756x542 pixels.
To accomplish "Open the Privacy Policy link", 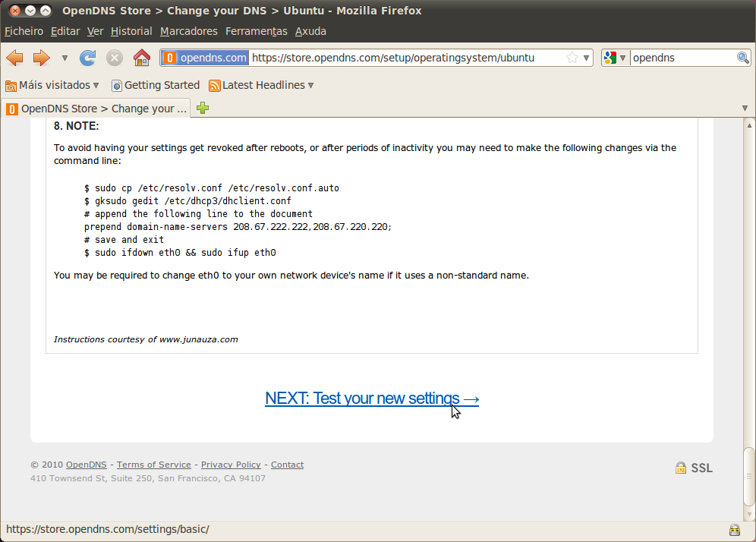I will pos(231,465).
